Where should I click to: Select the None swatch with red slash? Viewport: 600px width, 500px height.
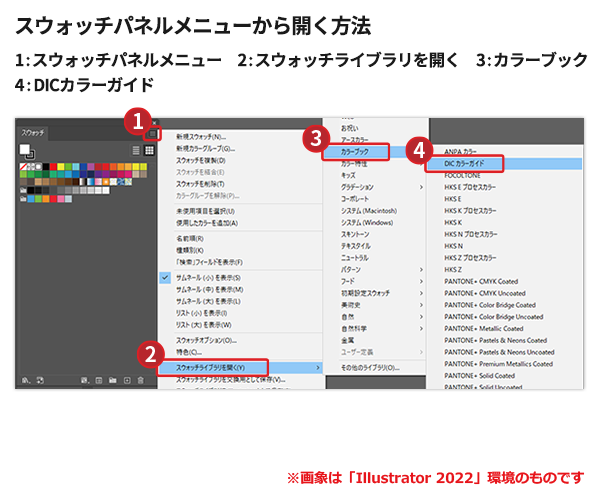(23, 167)
